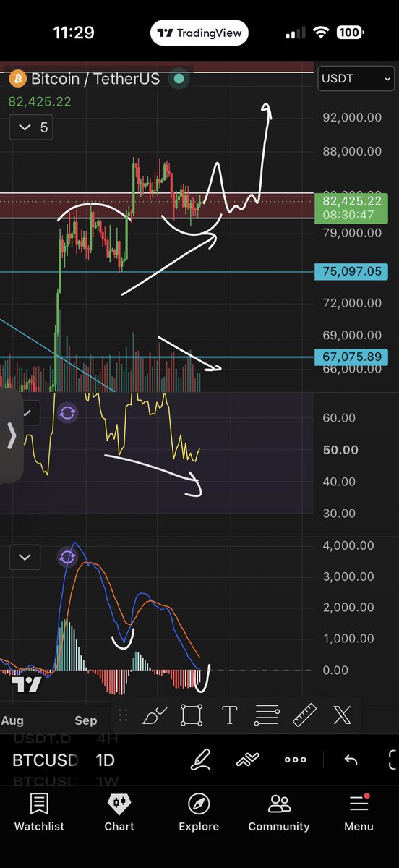Open the Explore tab
The image size is (399, 868).
[199, 812]
